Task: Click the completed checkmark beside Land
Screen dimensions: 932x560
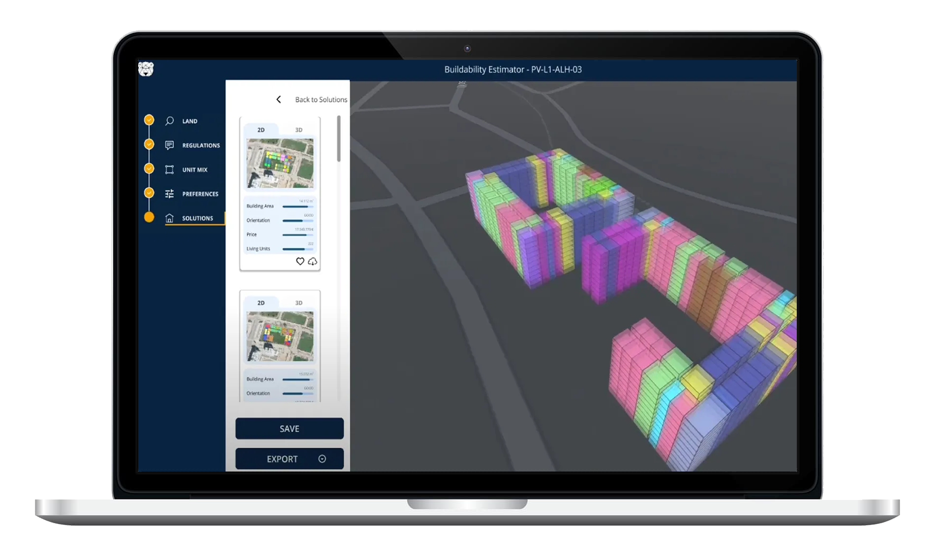Action: (149, 119)
